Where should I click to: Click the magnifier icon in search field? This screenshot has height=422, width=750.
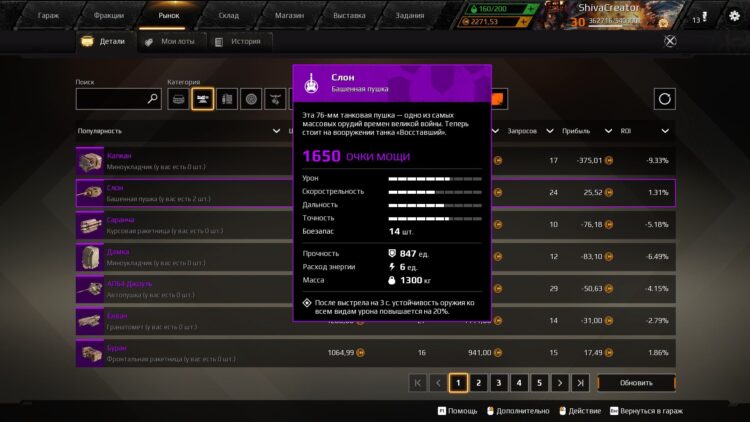click(x=153, y=99)
